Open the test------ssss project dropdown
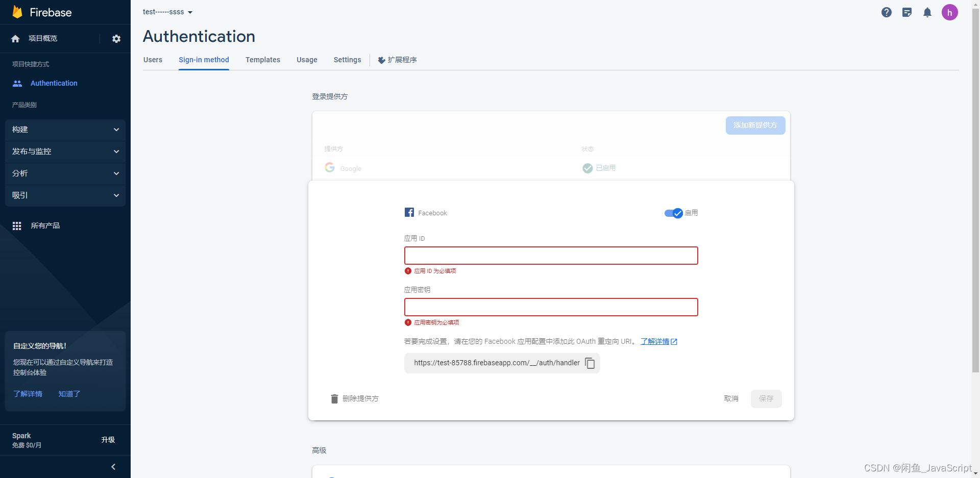980x478 pixels. 167,12
